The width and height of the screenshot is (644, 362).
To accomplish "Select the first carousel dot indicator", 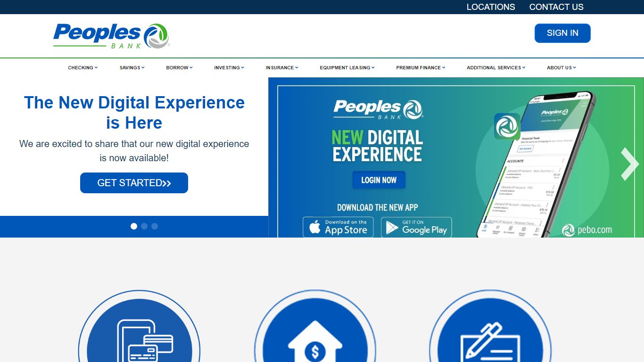I will pos(134,226).
